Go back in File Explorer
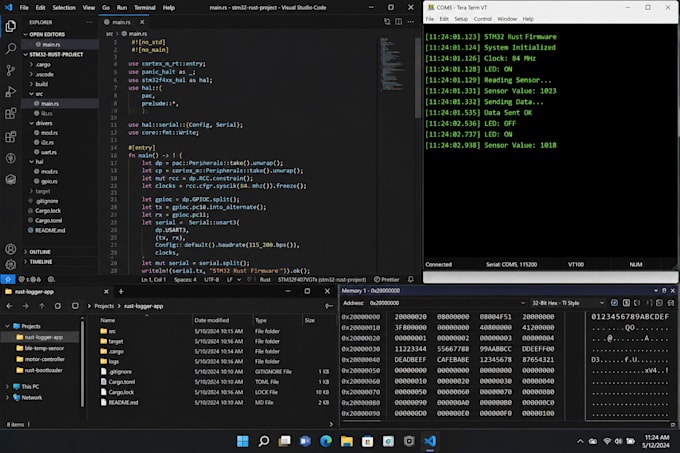The image size is (680, 453). pyautogui.click(x=9, y=306)
